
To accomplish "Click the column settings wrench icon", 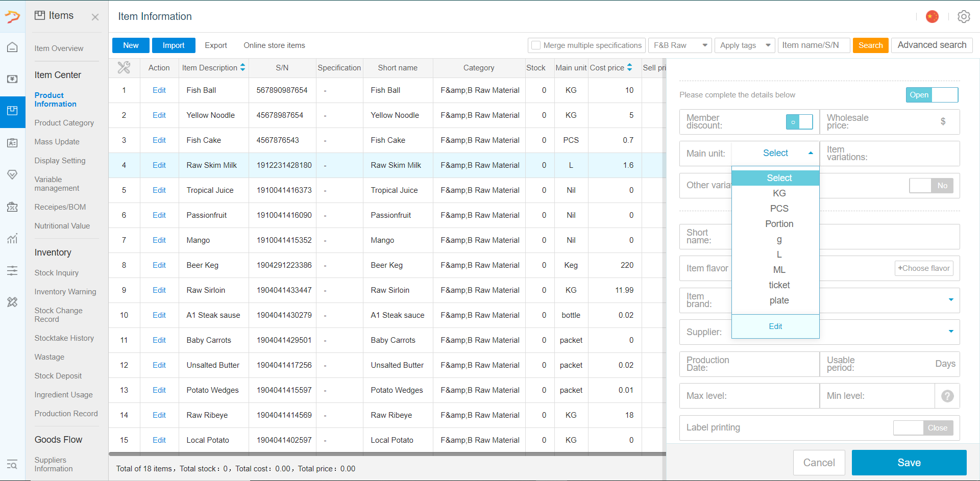I will [124, 67].
